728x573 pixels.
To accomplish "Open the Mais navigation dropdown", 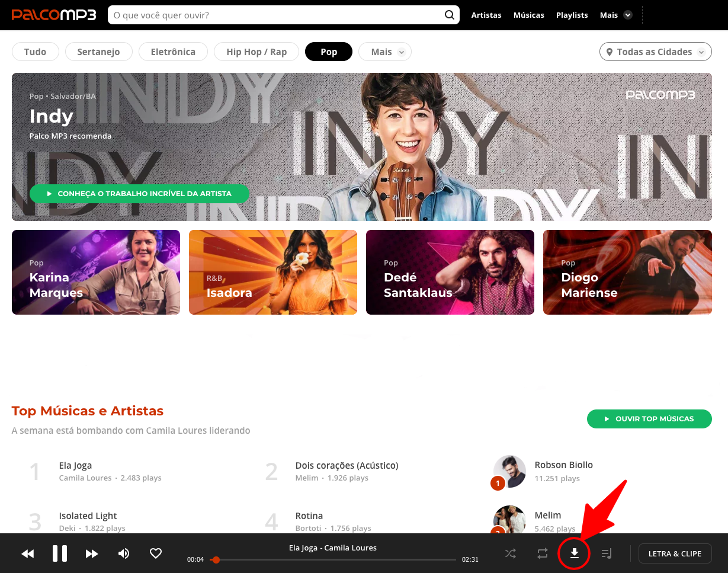I will tap(615, 14).
